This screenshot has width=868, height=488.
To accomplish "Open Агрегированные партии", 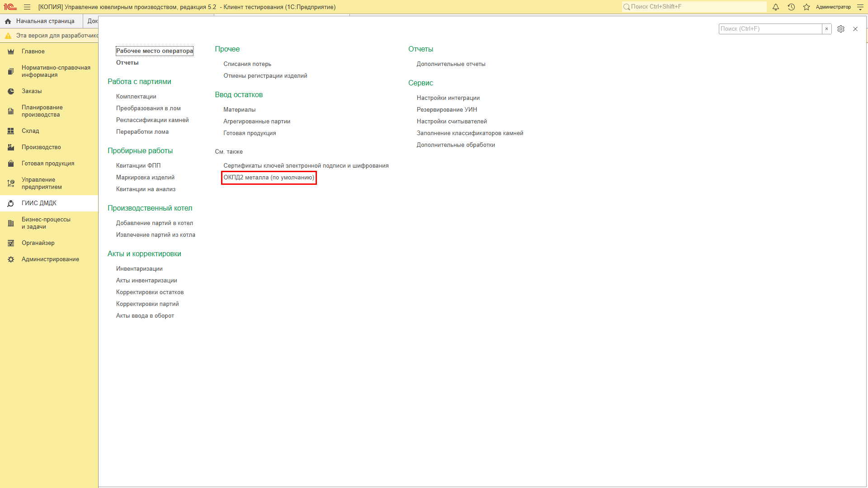I will coord(257,122).
